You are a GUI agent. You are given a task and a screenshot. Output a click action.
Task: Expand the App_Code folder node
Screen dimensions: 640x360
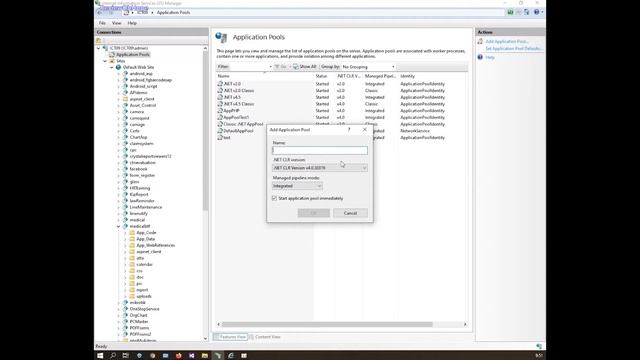point(125,233)
